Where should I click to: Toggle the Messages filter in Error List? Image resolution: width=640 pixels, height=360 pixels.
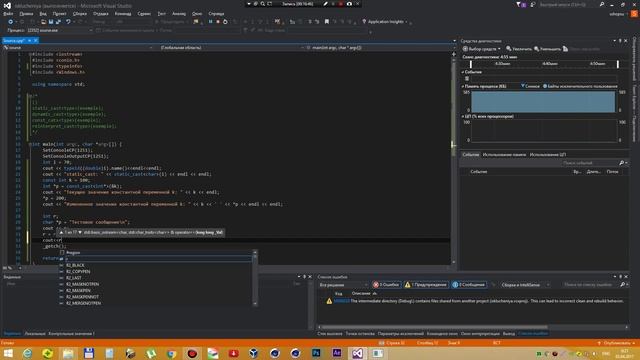tap(469, 284)
